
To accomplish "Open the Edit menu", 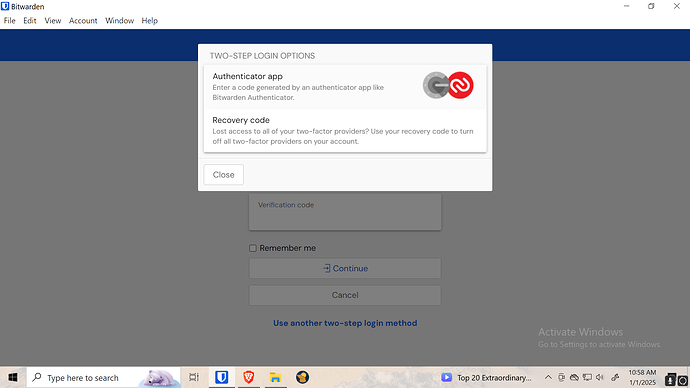I will 30,21.
